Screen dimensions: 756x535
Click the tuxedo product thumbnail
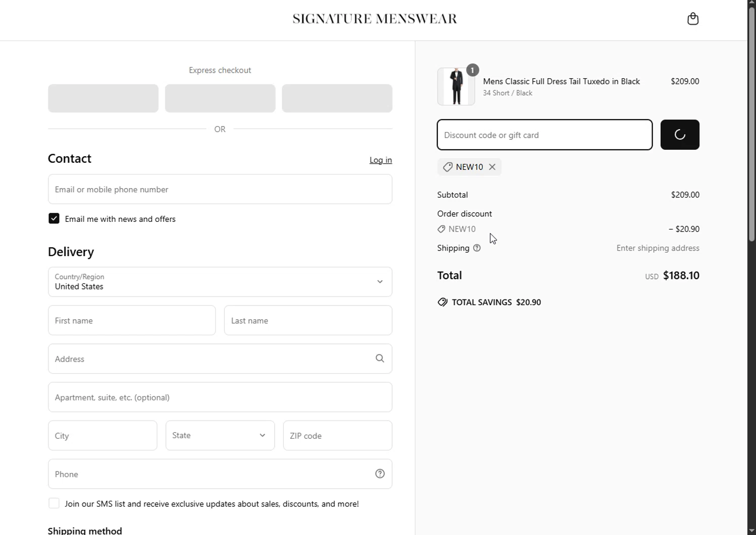pos(456,87)
